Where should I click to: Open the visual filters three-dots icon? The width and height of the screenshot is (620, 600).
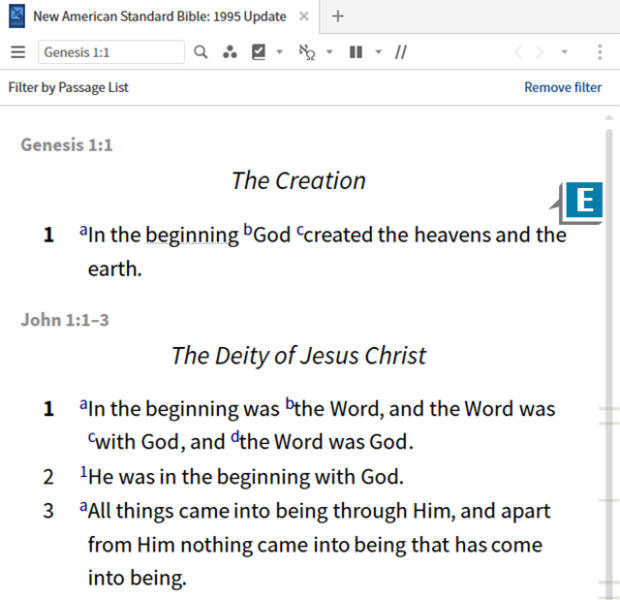tap(229, 52)
